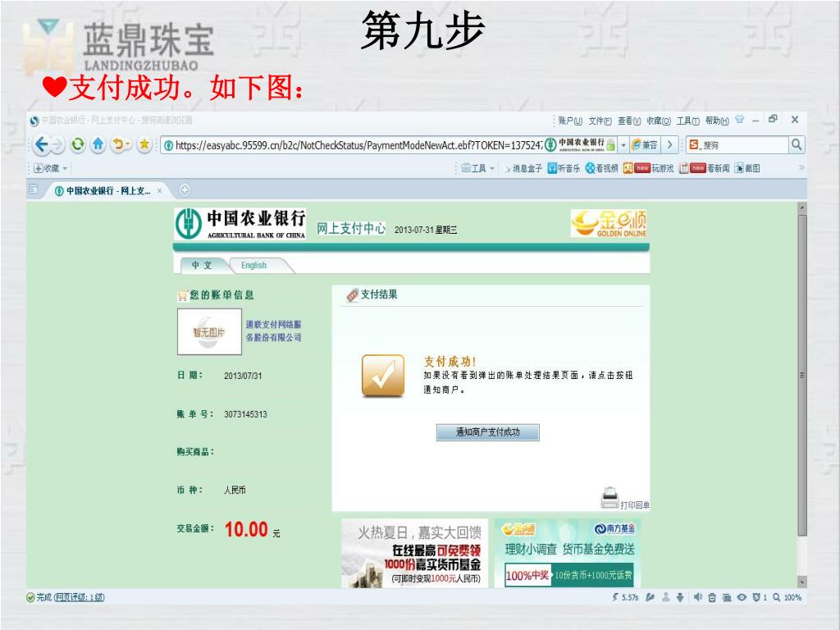Open the 查看(V) menu
This screenshot has width=840, height=630.
click(629, 121)
